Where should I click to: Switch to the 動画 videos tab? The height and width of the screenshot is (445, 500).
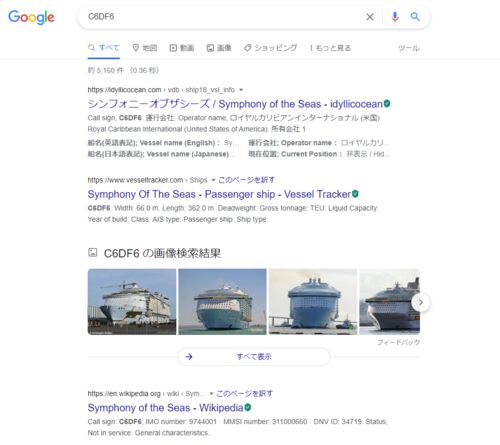[x=182, y=48]
